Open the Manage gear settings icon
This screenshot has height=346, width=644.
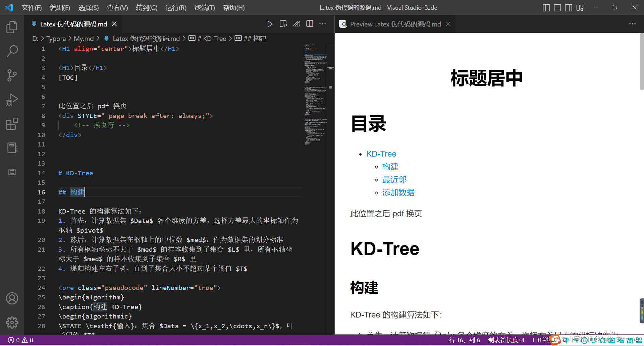click(x=12, y=323)
